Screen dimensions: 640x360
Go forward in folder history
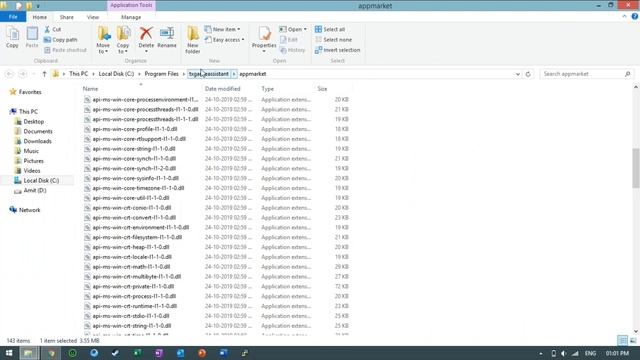tap(23, 74)
